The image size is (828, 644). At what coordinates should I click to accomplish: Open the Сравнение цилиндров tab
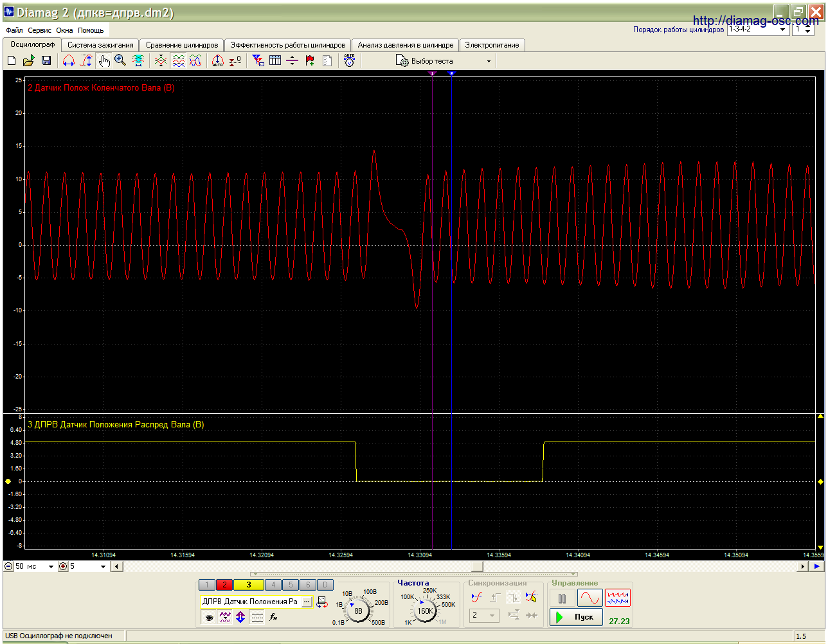[182, 45]
